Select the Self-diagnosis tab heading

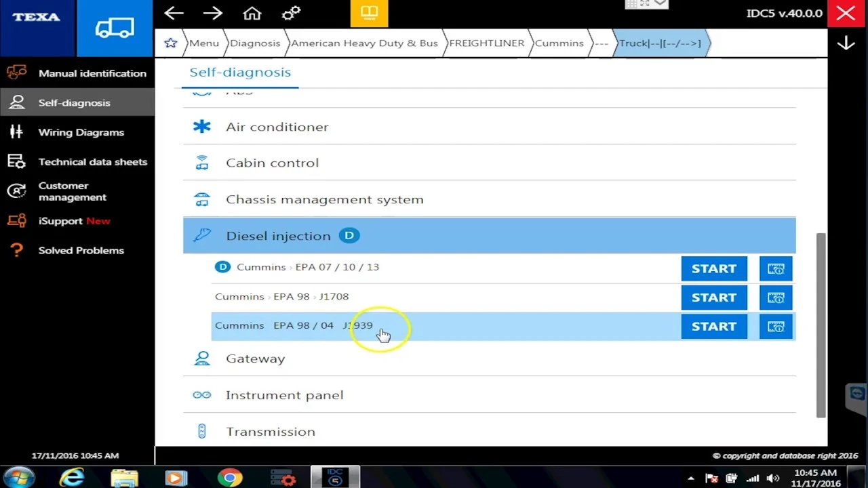click(240, 72)
